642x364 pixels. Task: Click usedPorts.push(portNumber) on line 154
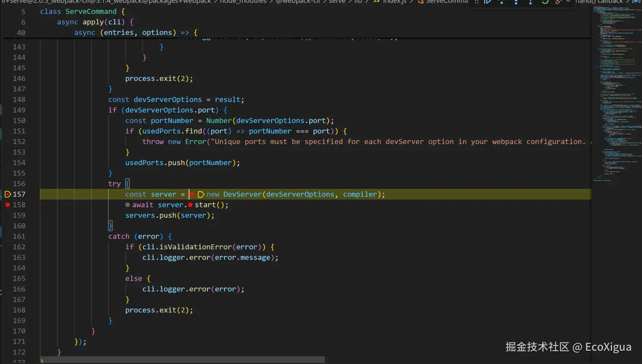[x=182, y=163]
